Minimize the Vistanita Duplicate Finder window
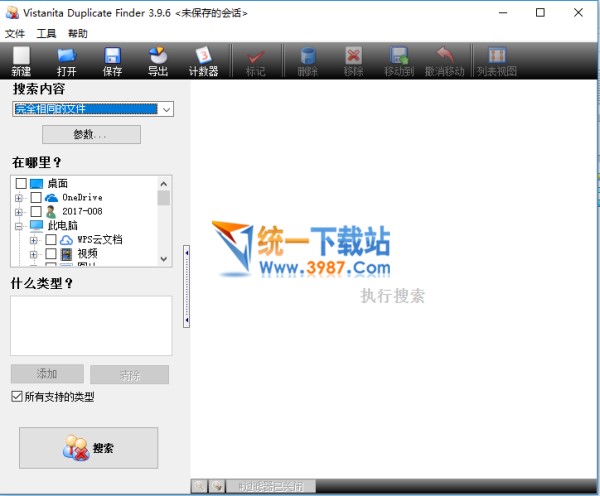 pyautogui.click(x=503, y=13)
